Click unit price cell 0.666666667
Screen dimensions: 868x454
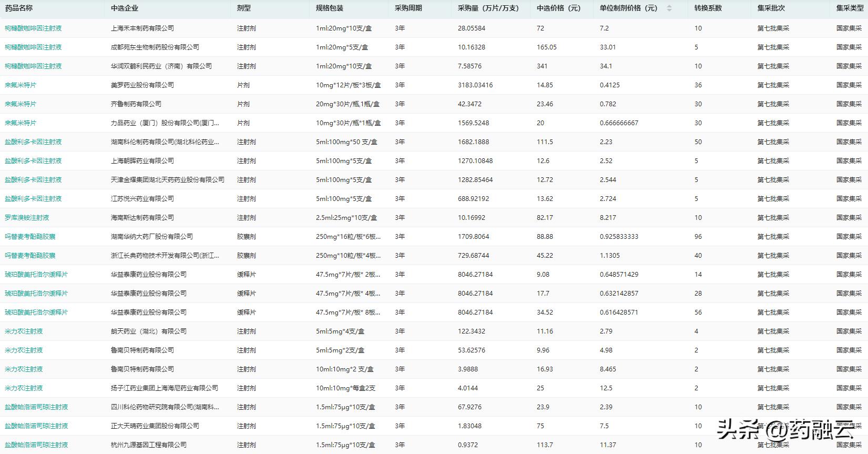tap(619, 123)
